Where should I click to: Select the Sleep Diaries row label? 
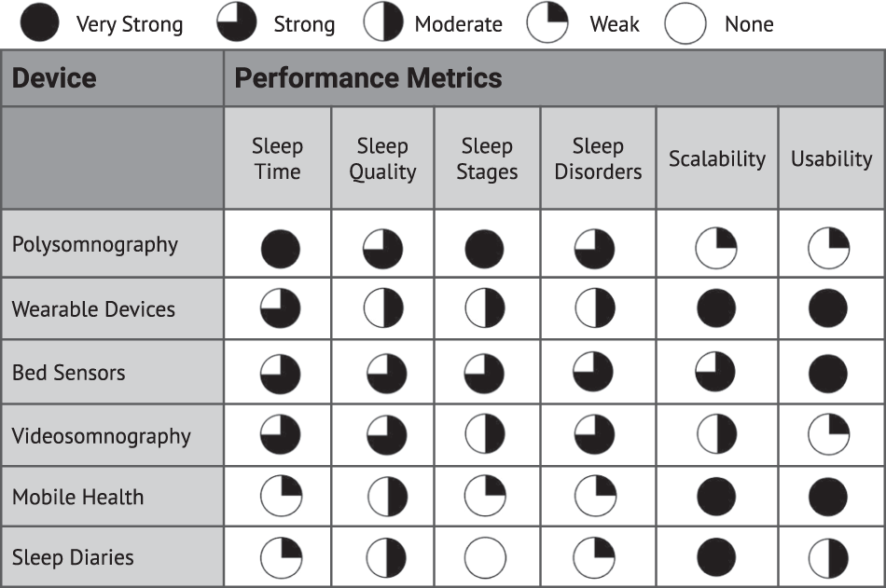73,558
